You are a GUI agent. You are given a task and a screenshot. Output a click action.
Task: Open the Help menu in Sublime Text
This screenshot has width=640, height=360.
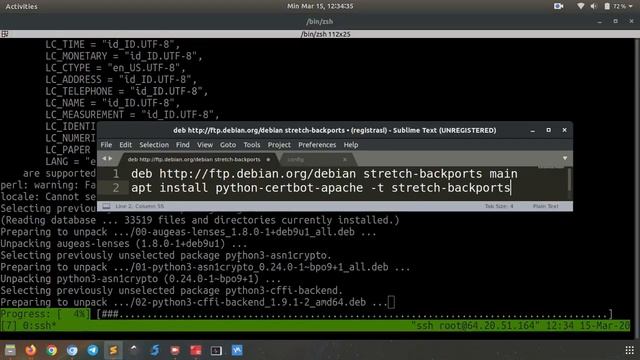[351, 145]
